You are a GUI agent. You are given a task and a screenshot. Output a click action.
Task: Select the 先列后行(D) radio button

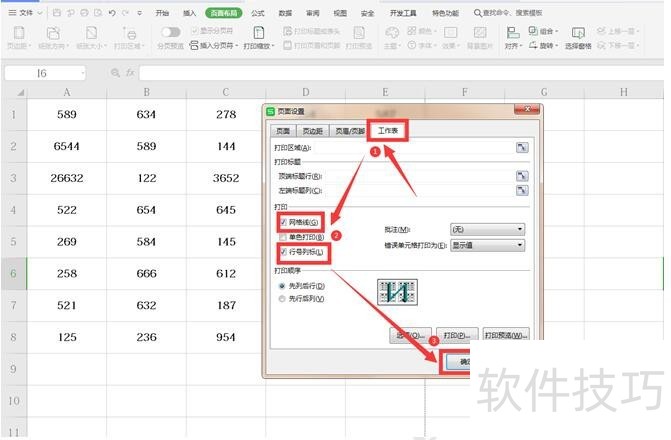pos(282,286)
